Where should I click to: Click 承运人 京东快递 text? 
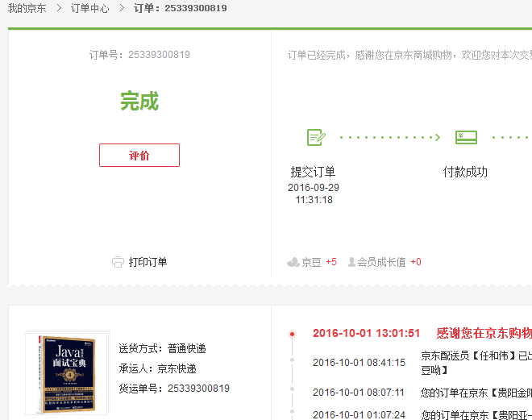tap(157, 368)
